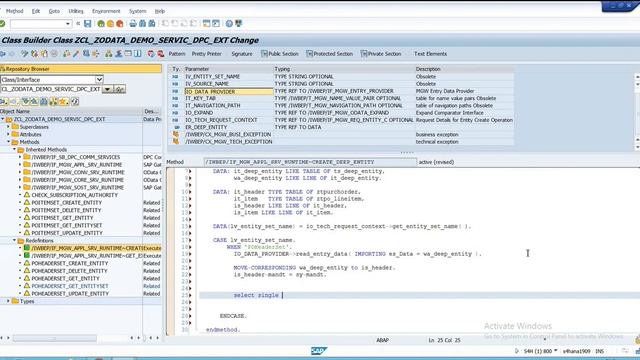Click the Set/Delete Session Breakpoint icon
This screenshot has height=360, width=640.
[x=151, y=54]
